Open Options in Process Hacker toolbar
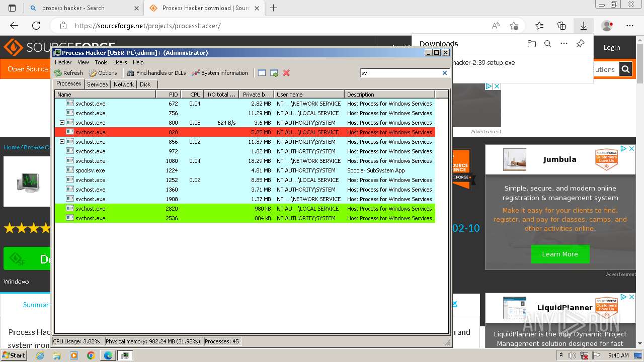This screenshot has height=362, width=644. coord(103,73)
